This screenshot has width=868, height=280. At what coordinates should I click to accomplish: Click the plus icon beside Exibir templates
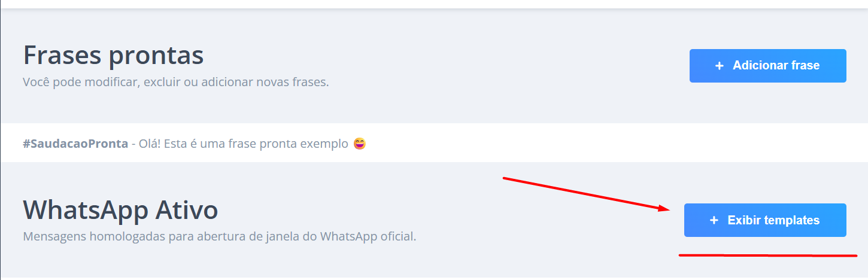pos(714,220)
